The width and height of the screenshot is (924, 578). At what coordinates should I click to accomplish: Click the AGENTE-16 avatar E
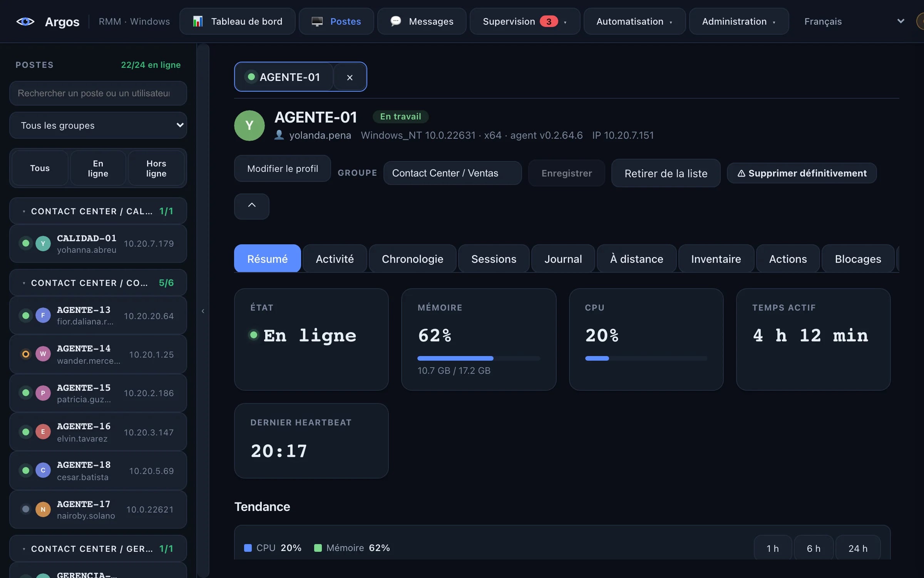(x=43, y=432)
